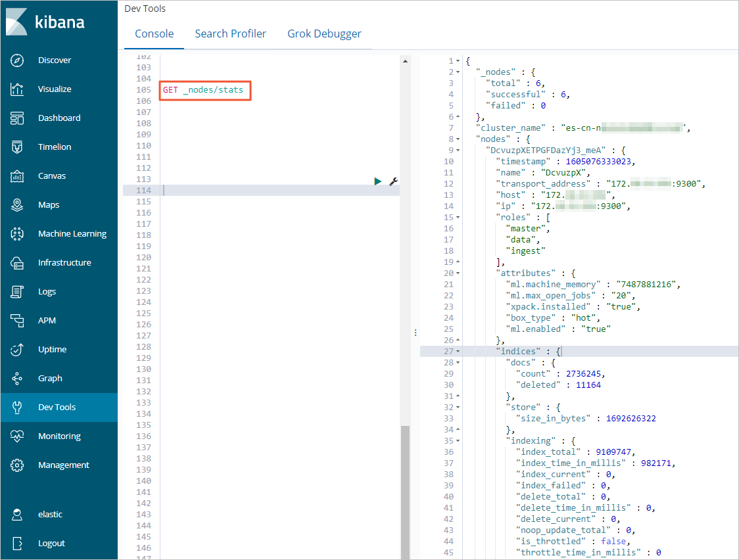The height and width of the screenshot is (560, 739).
Task: Collapse _nodes fold arrow on line 2
Action: [x=458, y=72]
